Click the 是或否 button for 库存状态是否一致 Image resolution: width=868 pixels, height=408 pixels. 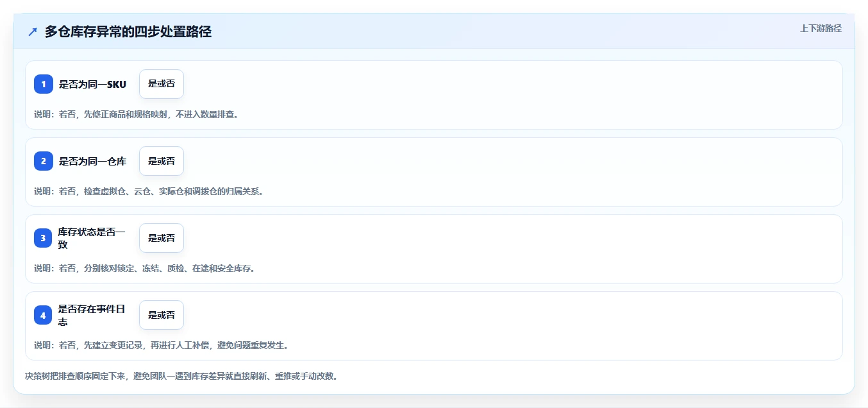click(x=162, y=238)
